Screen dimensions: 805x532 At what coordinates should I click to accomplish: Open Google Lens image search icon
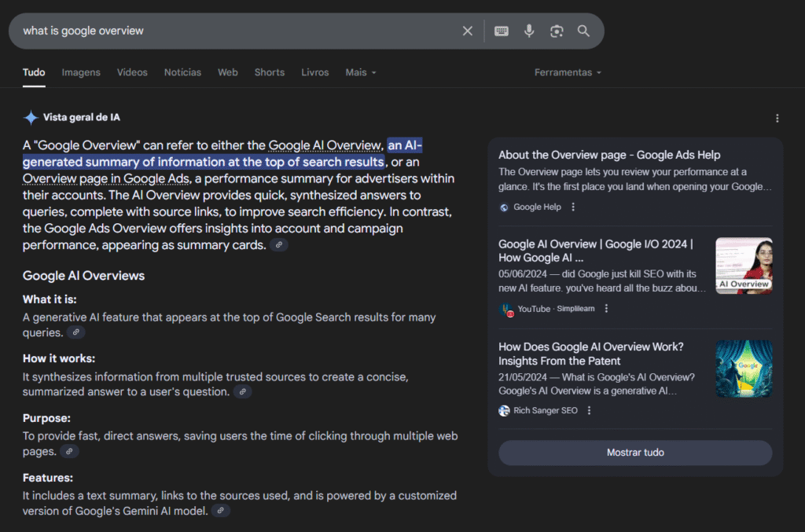pyautogui.click(x=557, y=31)
